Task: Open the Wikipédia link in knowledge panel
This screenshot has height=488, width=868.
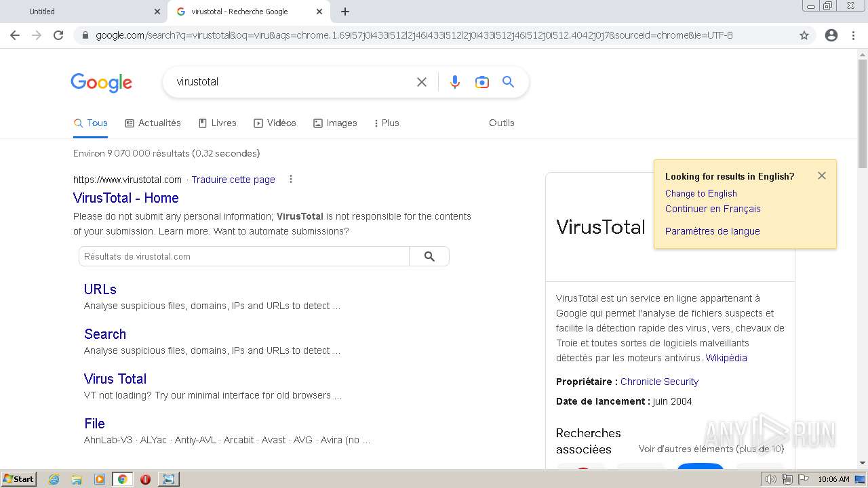Action: click(726, 358)
